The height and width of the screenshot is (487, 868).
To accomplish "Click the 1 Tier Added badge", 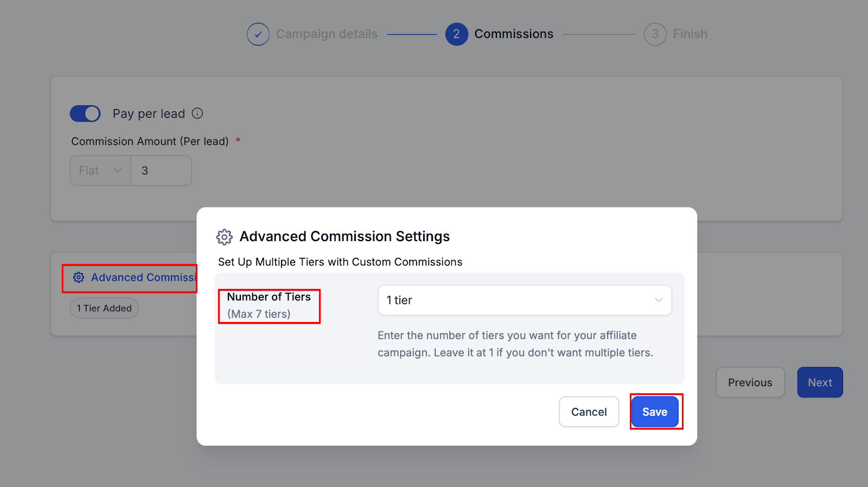I will point(104,308).
